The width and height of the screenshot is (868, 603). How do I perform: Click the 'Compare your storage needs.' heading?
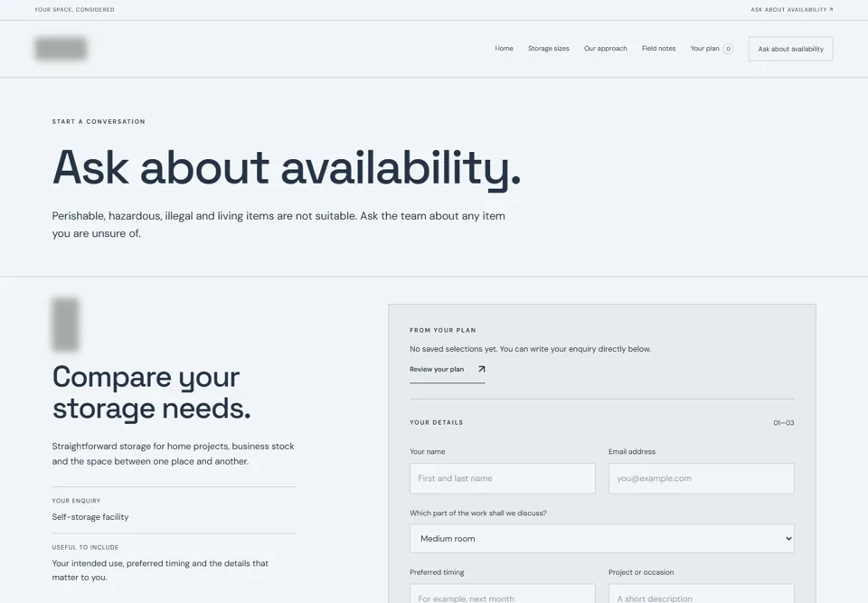(x=151, y=392)
